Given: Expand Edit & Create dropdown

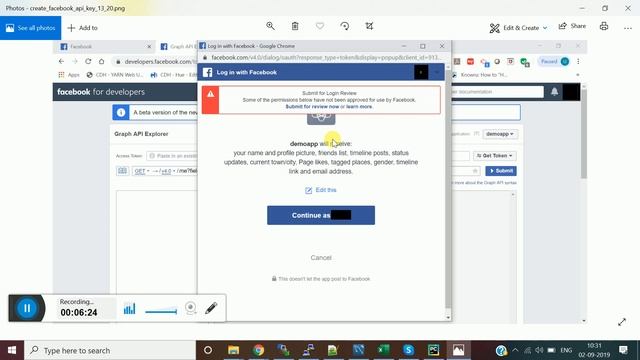Looking at the screenshot, I should point(518,28).
